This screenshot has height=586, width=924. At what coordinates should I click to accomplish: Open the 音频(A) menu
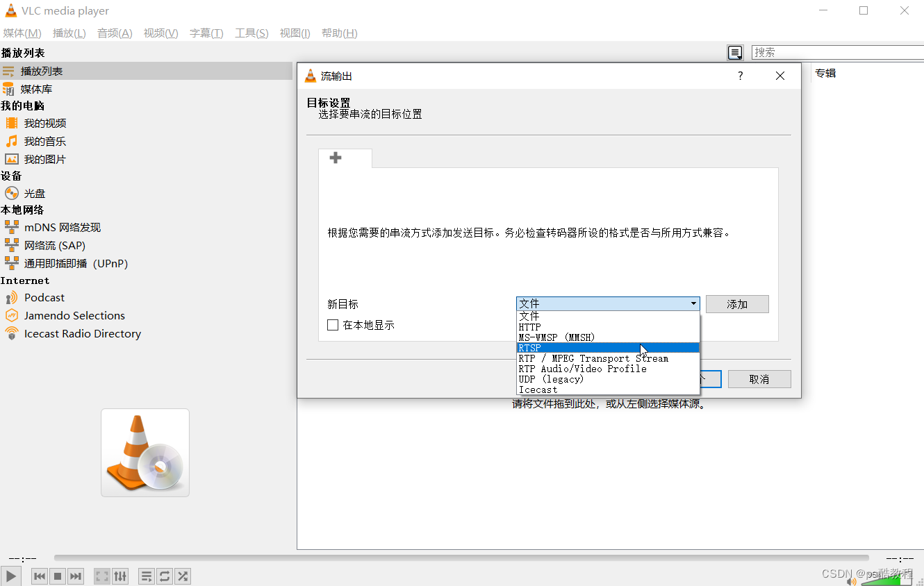point(115,33)
